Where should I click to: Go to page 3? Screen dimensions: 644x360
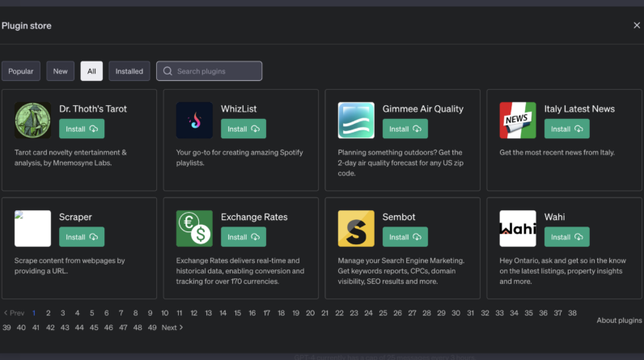pyautogui.click(x=63, y=313)
